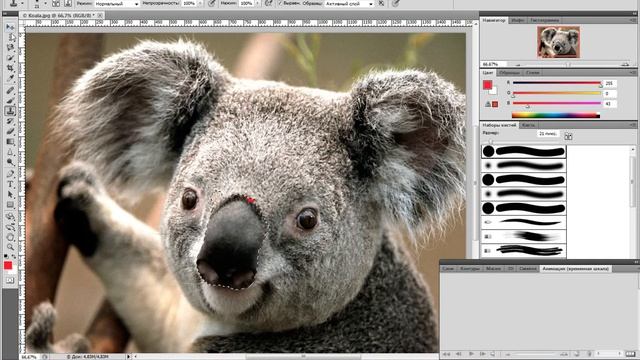
Task: Toggle the Brush panel from options bar
Action: coord(56,3)
